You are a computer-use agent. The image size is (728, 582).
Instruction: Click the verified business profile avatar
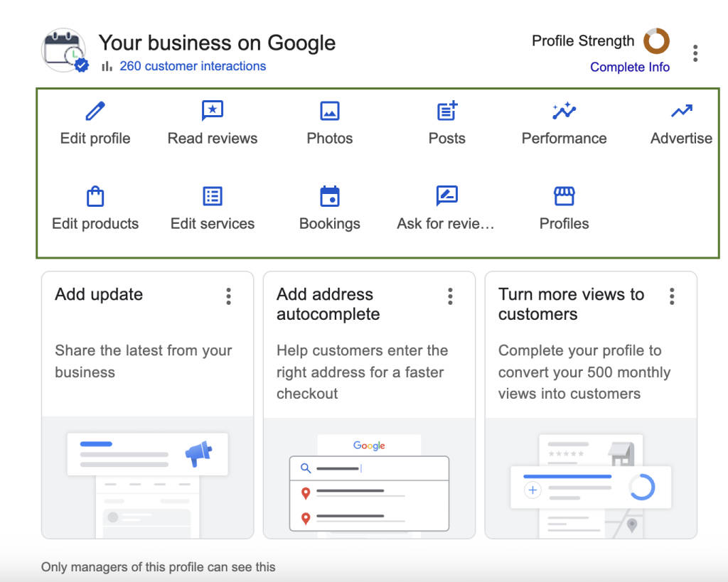tap(63, 50)
